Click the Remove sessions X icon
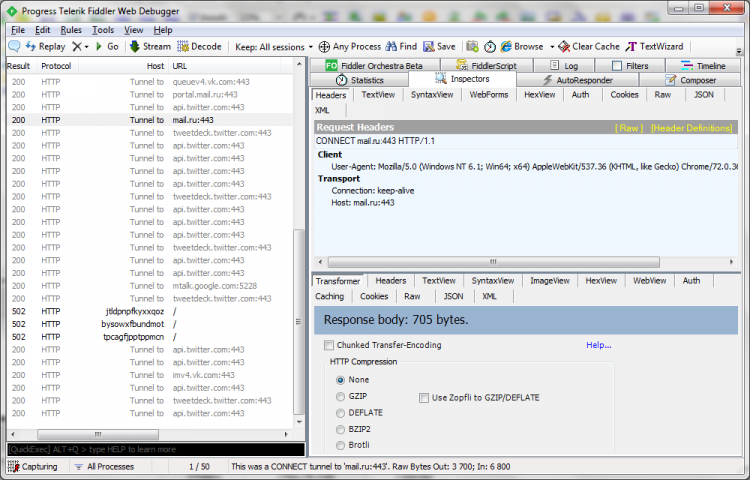This screenshot has width=750, height=480. (77, 46)
